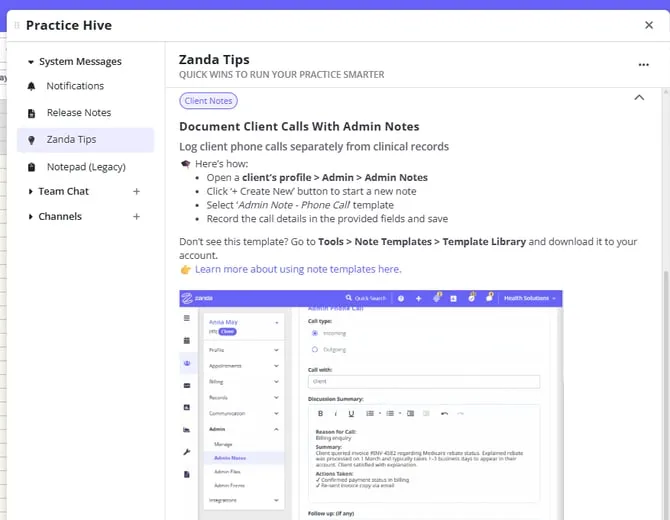Click the 'Call with' Client field
The image size is (670, 520).
click(423, 381)
